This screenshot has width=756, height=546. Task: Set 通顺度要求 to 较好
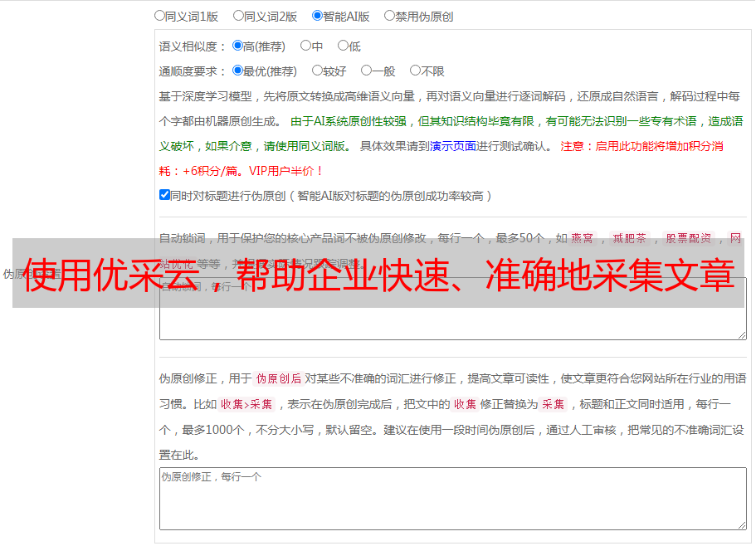[317, 71]
